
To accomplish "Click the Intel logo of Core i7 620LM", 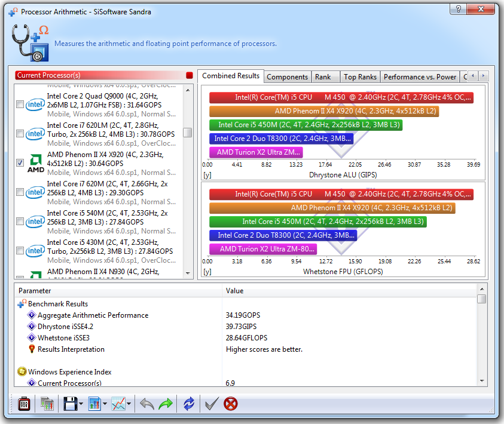I will [35, 134].
